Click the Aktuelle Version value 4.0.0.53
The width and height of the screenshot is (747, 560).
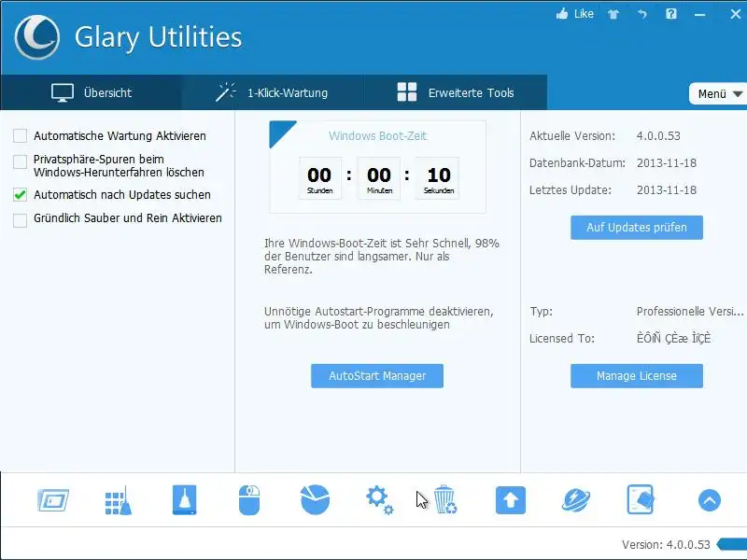[658, 135]
